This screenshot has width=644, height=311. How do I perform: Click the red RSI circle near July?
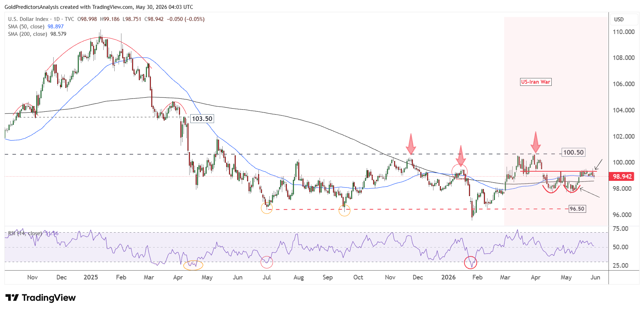[267, 262]
